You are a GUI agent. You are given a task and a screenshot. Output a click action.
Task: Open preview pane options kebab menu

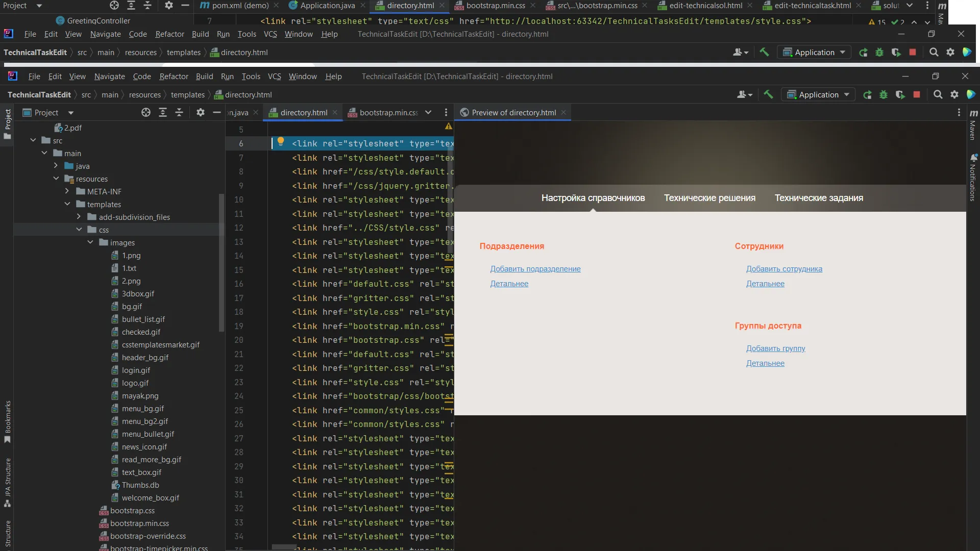tap(959, 113)
